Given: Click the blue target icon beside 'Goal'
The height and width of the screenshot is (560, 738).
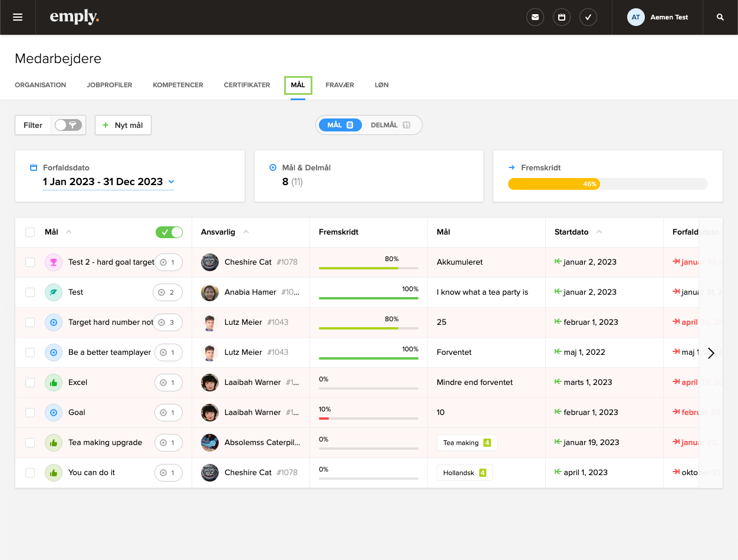Looking at the screenshot, I should 53,412.
